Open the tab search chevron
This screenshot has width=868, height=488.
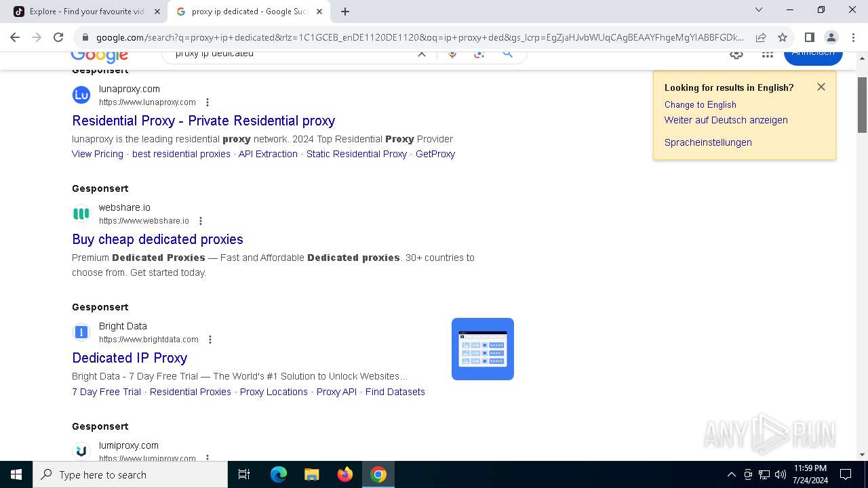tap(759, 9)
